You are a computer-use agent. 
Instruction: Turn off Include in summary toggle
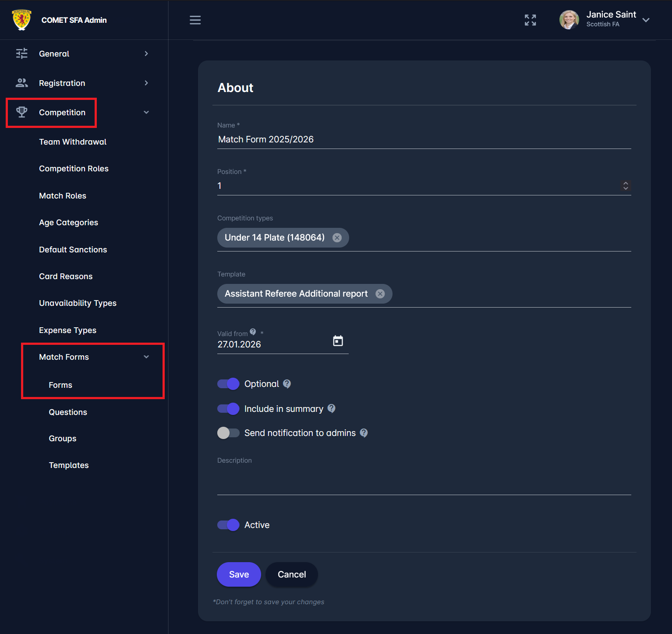(228, 409)
